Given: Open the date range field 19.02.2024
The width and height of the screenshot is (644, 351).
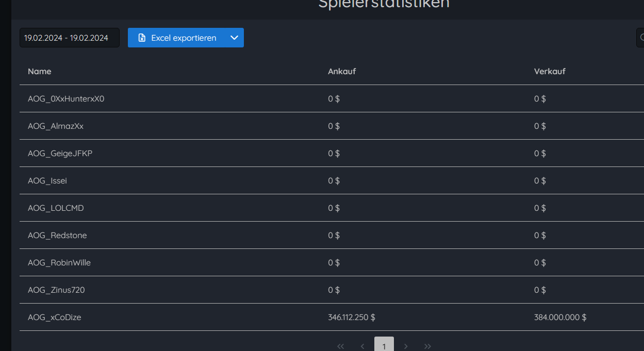Looking at the screenshot, I should [70, 38].
